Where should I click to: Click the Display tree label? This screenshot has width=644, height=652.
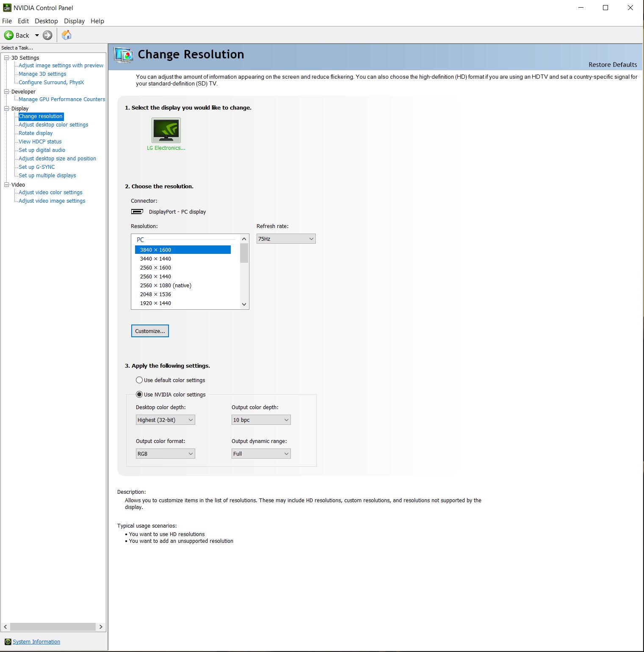pos(20,108)
